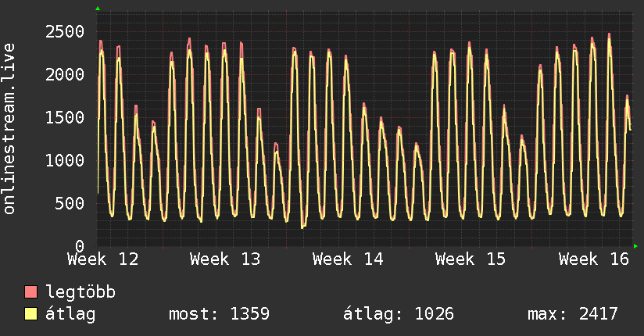This screenshot has height=336, width=644.
Task: Click the Week 16 axis label
Action: [593, 259]
